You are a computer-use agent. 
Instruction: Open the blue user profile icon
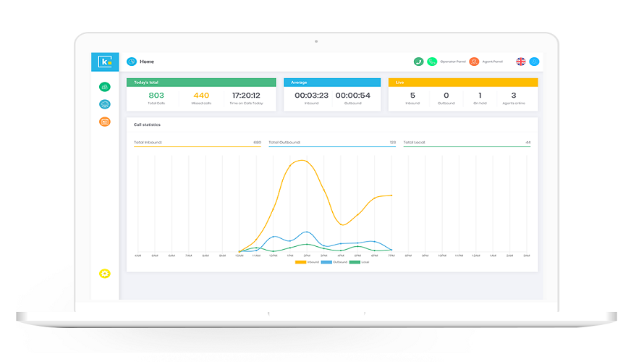(534, 62)
